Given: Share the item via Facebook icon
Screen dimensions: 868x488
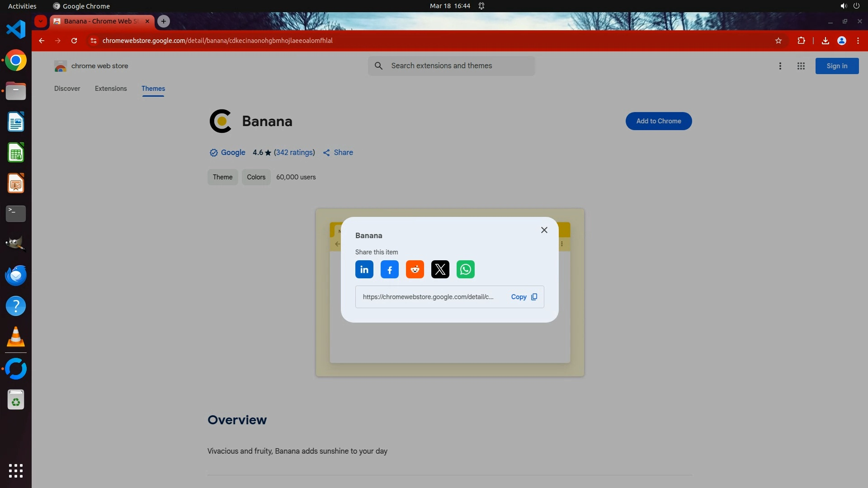Looking at the screenshot, I should (x=389, y=270).
